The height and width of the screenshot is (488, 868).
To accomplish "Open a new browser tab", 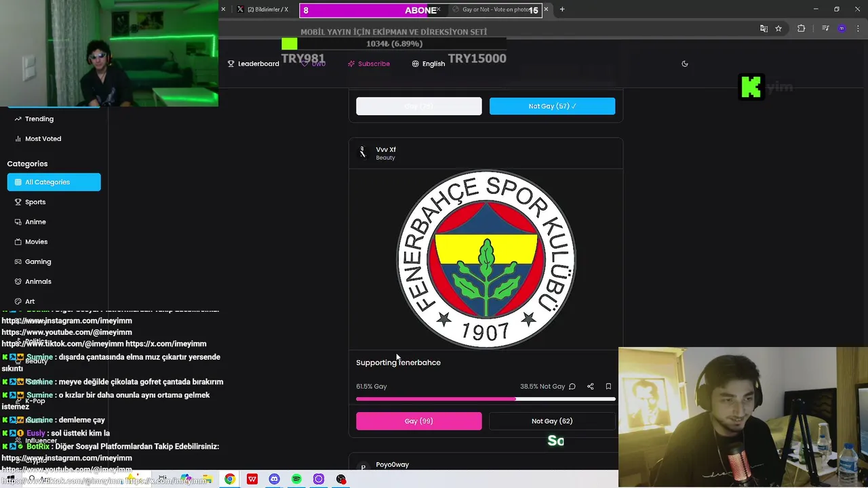I will pos(562,9).
